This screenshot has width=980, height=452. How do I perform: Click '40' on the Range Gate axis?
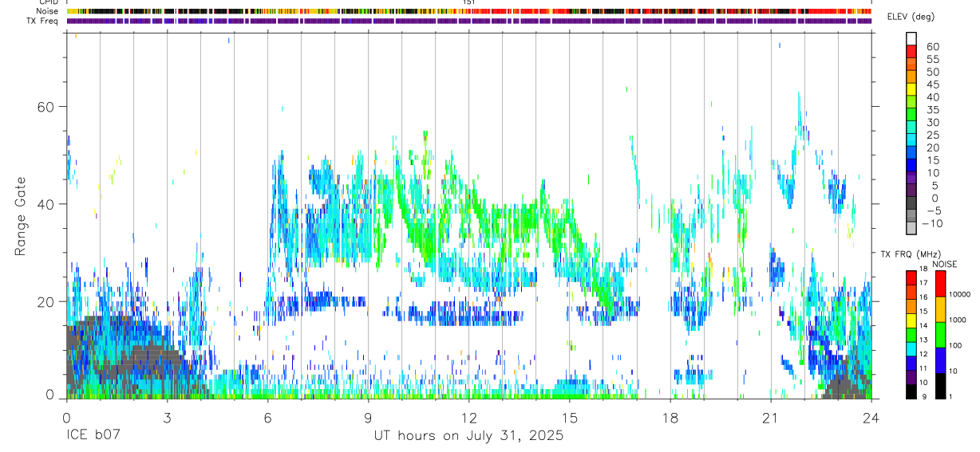tap(47, 204)
